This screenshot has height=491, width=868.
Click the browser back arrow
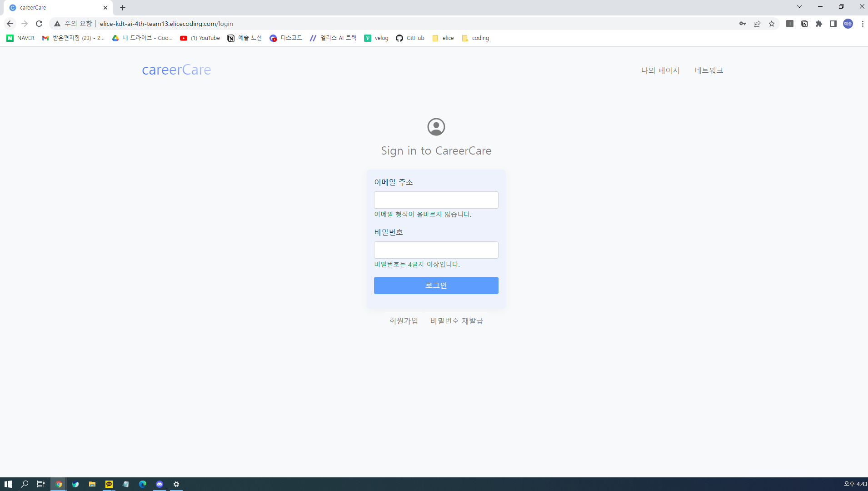[10, 24]
